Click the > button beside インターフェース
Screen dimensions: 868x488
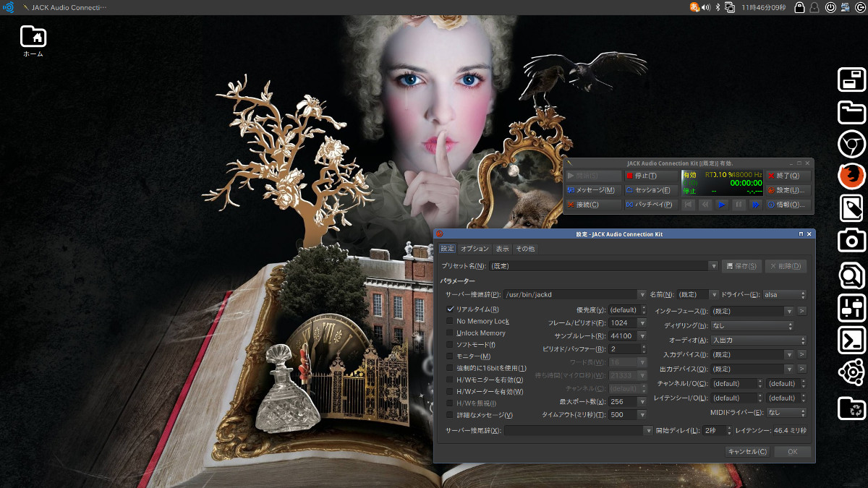pos(801,311)
